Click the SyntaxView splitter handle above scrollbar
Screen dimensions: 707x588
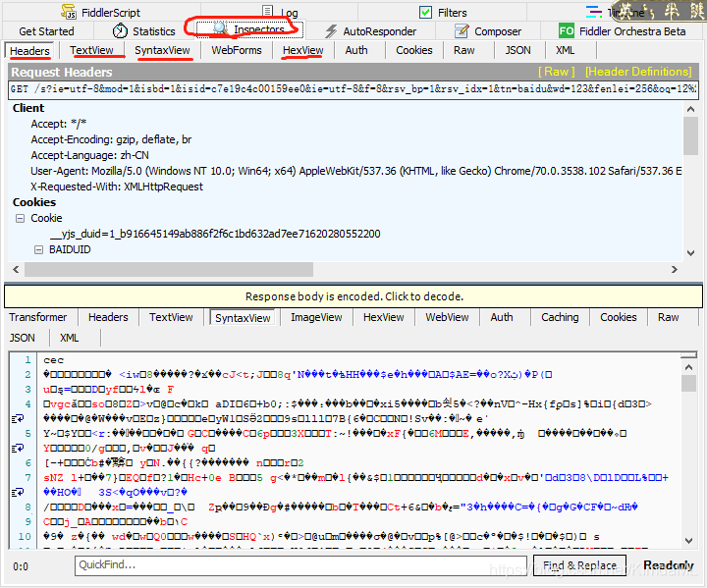click(x=689, y=355)
